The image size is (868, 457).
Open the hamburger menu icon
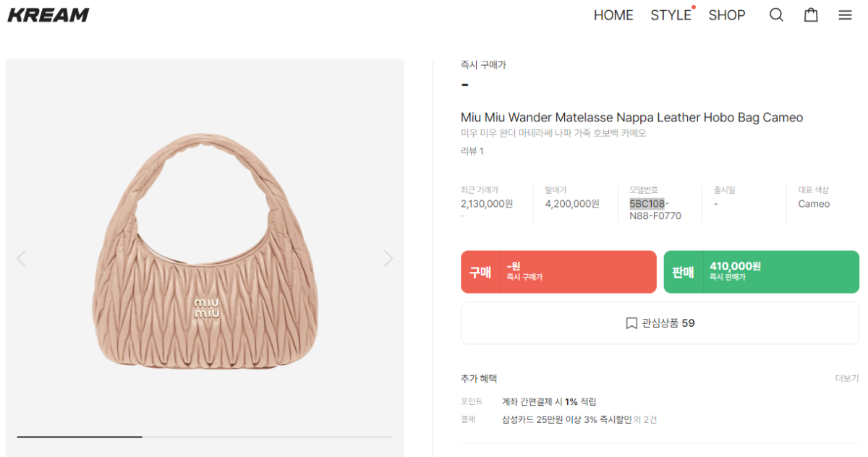pos(845,15)
